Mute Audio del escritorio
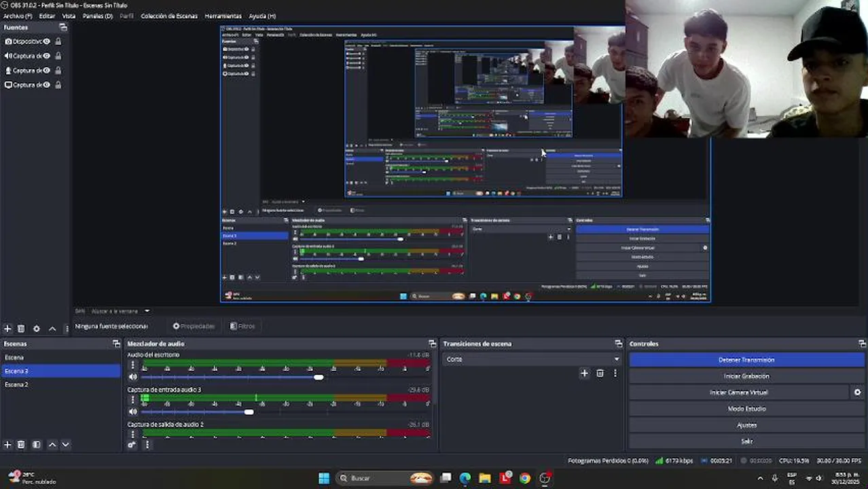Viewport: 868px width, 489px height. [x=133, y=377]
